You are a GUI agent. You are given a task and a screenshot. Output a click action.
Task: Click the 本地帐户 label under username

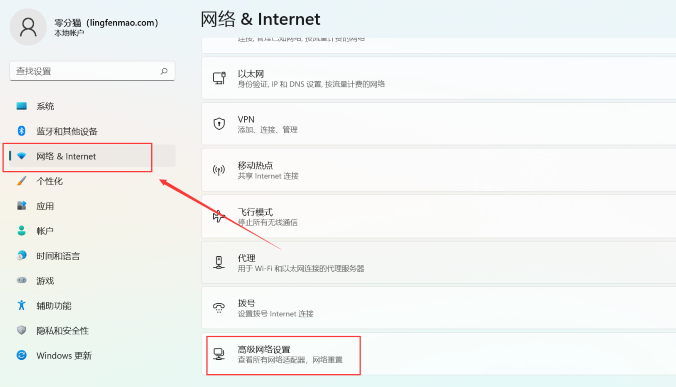point(69,33)
